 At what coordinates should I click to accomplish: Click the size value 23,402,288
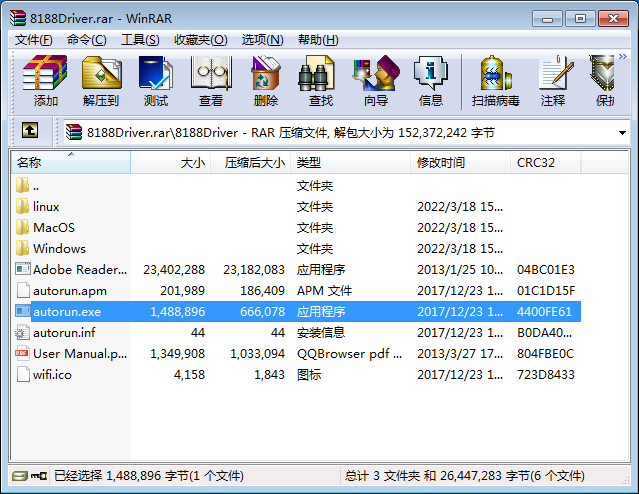click(174, 269)
